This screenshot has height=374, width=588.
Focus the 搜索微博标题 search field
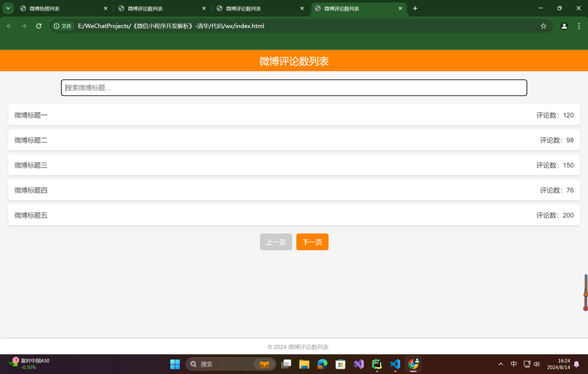tap(294, 88)
